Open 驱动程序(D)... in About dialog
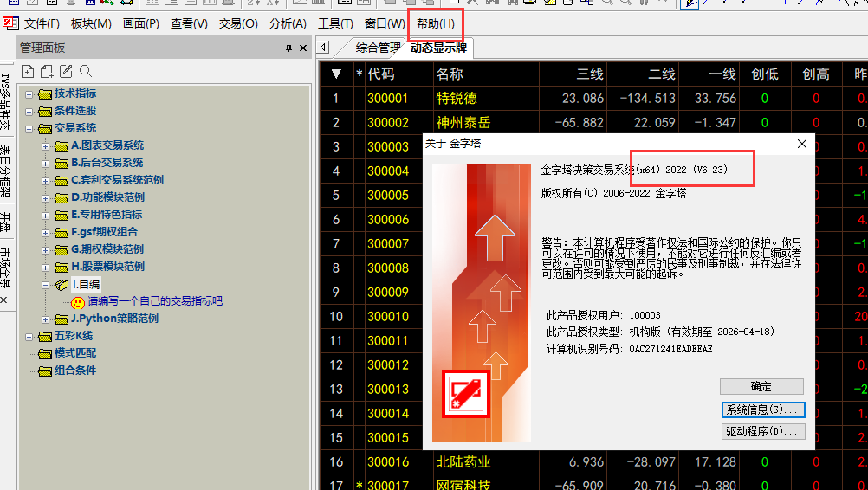Image resolution: width=868 pixels, height=490 pixels. pyautogui.click(x=763, y=431)
